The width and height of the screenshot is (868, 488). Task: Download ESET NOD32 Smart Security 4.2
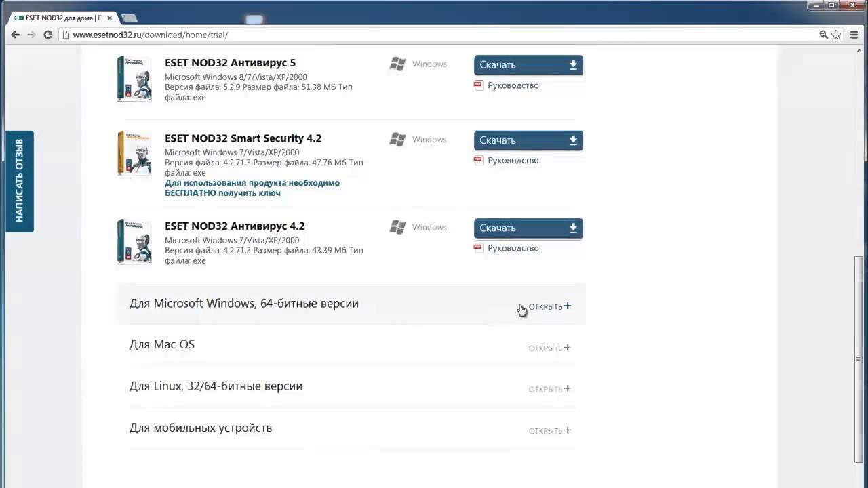click(x=528, y=140)
